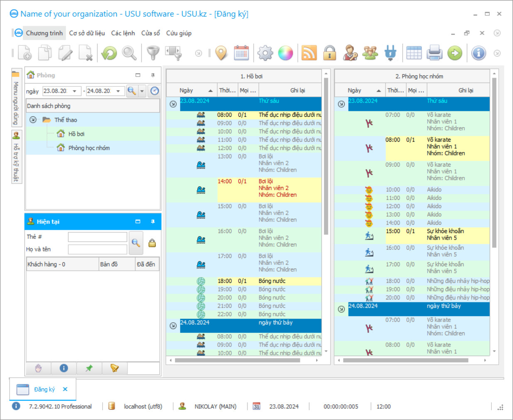This screenshot has height=420, width=513.
Task: Open the blue information toolbar icon
Action: pos(479,53)
